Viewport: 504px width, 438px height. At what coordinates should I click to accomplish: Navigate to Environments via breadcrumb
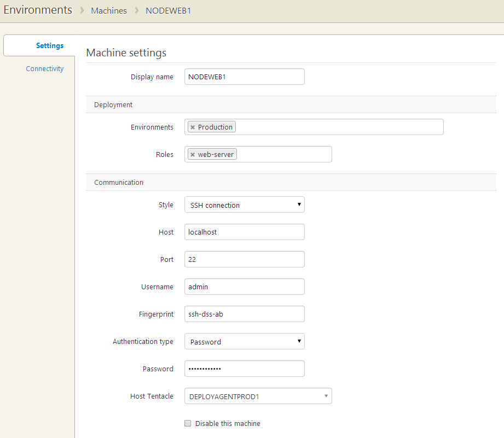37,10
